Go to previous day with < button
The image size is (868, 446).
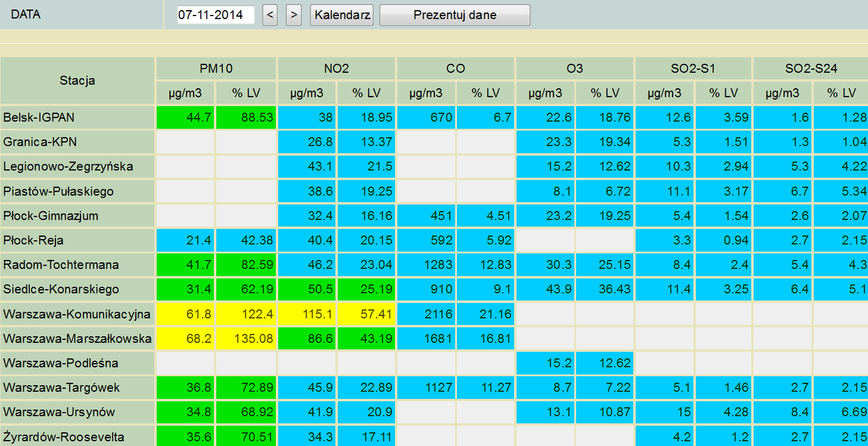[x=270, y=15]
